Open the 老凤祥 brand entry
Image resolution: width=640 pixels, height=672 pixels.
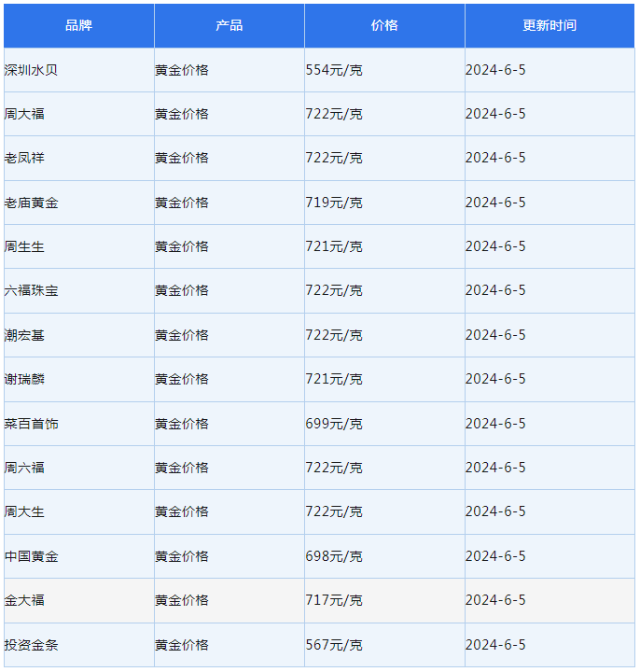click(24, 158)
